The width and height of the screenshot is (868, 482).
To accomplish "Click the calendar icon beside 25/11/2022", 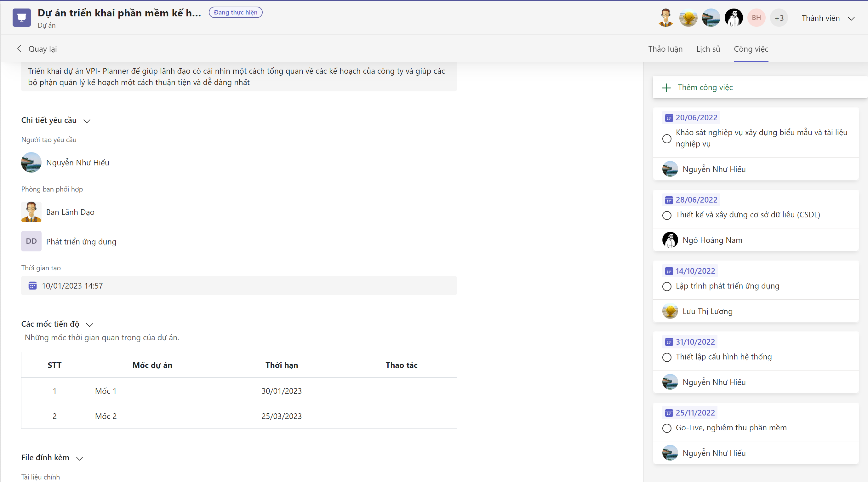I will tap(669, 413).
